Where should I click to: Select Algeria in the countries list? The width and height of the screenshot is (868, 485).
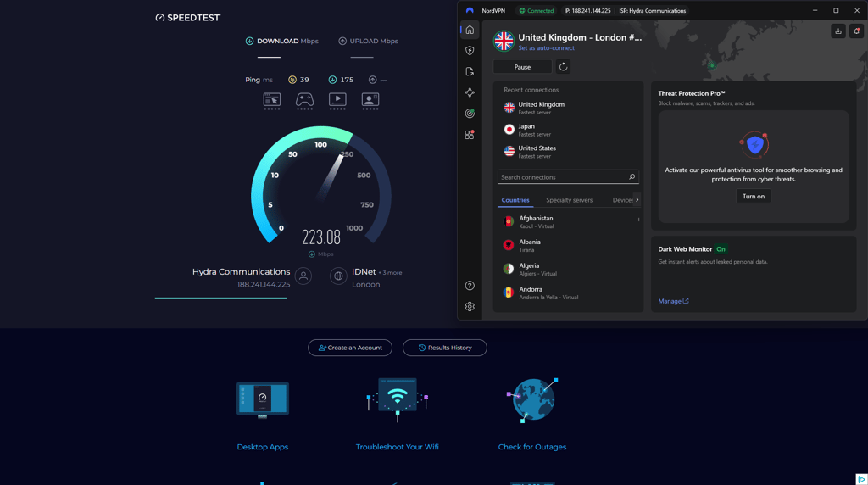tap(568, 269)
